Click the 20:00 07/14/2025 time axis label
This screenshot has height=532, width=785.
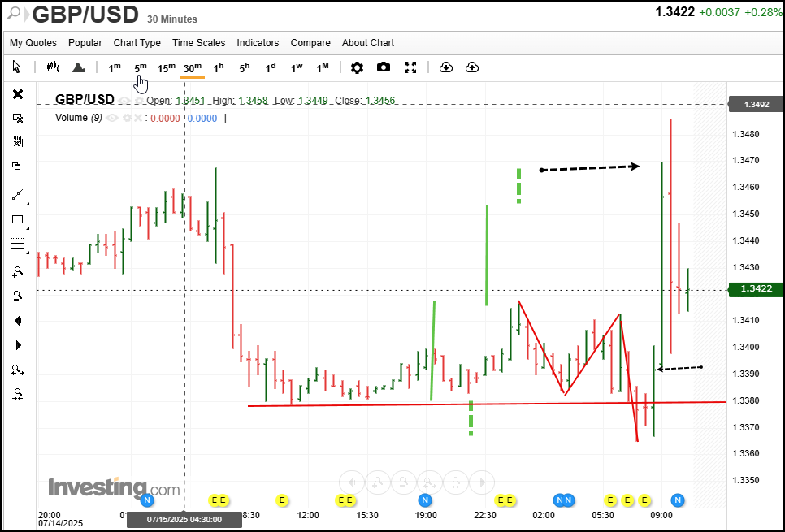tap(60, 519)
